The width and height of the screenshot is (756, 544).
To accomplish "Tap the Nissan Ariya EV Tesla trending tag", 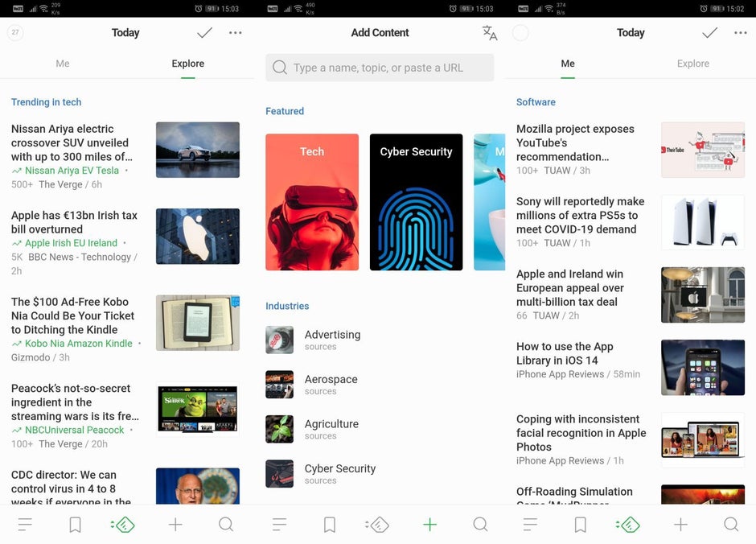I will tap(72, 171).
